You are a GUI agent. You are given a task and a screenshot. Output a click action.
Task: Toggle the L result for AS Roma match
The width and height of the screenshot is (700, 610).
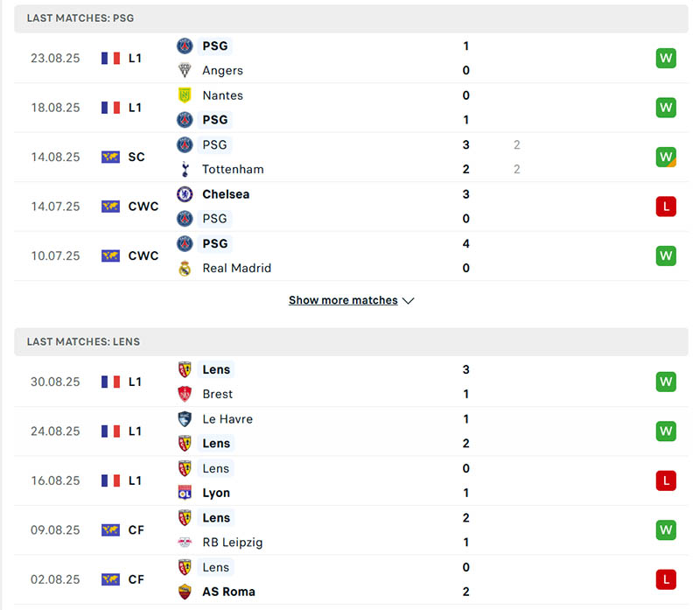667,578
